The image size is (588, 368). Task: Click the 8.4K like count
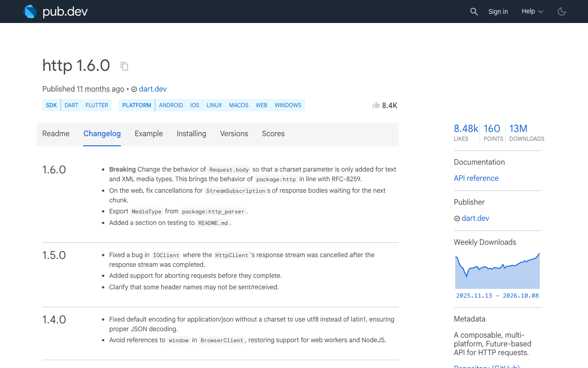390,106
